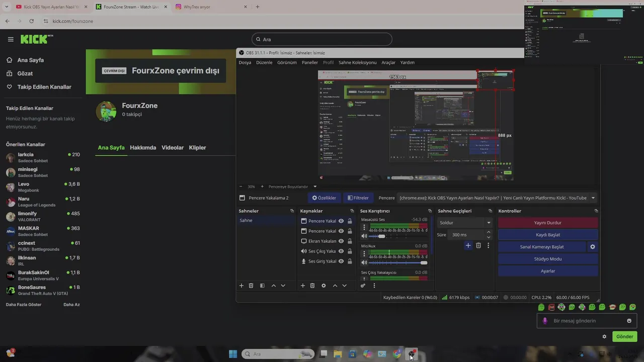Hide the Ekran Yakalan source
Viewport: 644px width, 362px height.
[341, 241]
